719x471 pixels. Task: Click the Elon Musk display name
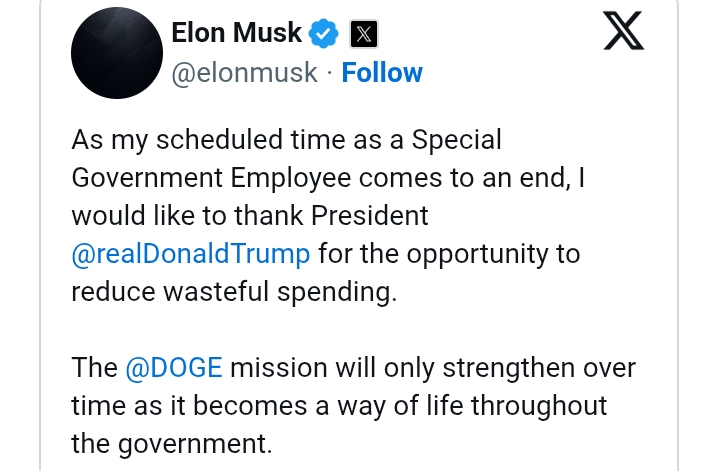[x=236, y=33]
